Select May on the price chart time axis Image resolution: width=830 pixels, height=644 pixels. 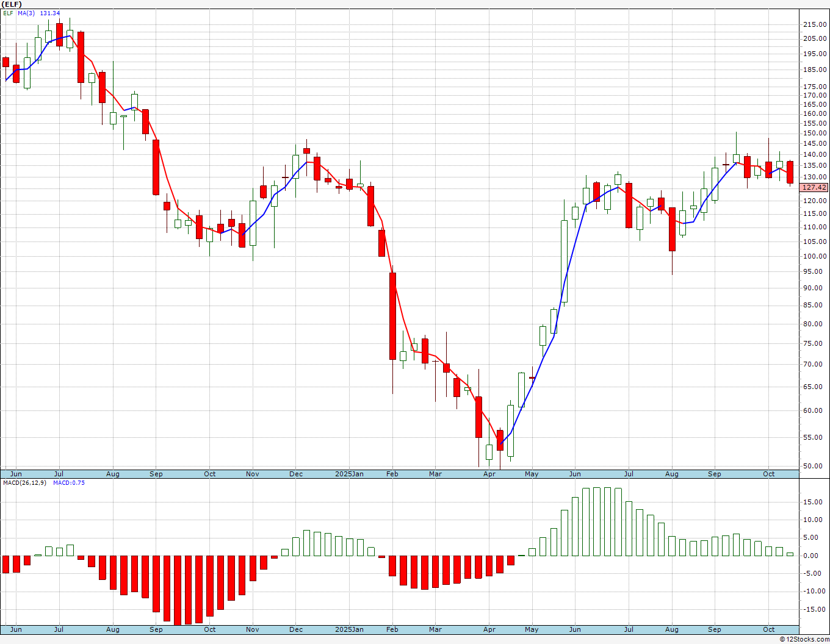click(532, 474)
